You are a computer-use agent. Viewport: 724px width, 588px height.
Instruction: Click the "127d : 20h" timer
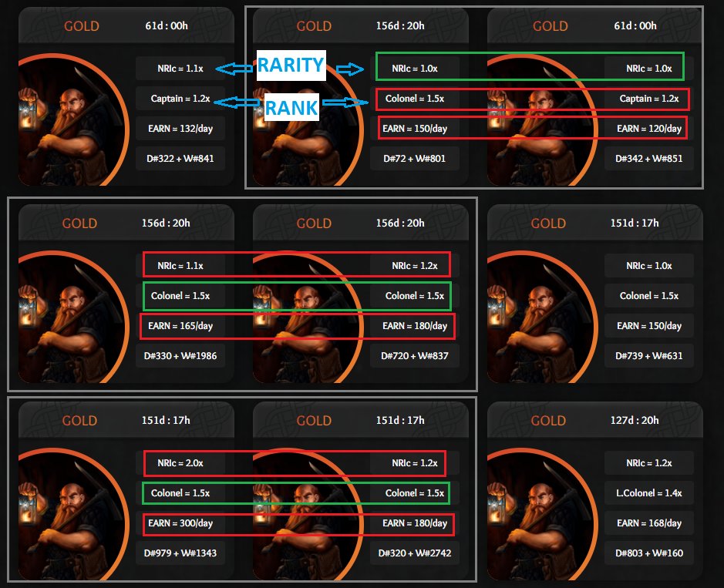[x=635, y=421]
